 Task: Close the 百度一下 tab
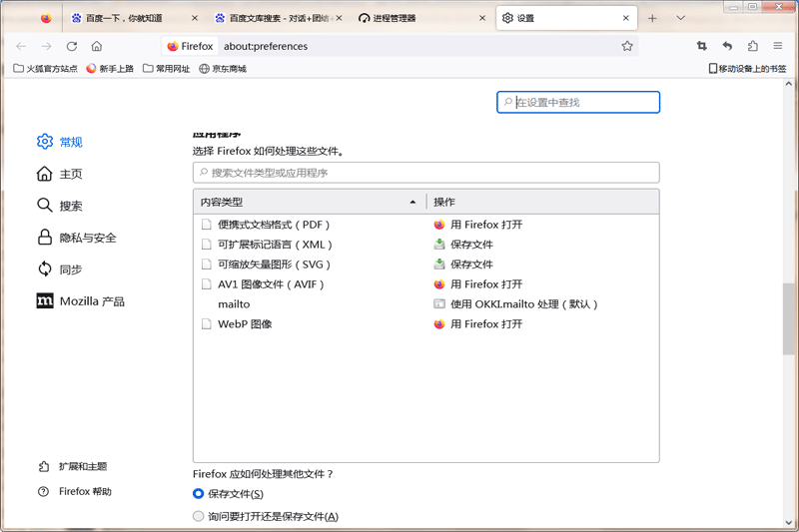pos(195,18)
